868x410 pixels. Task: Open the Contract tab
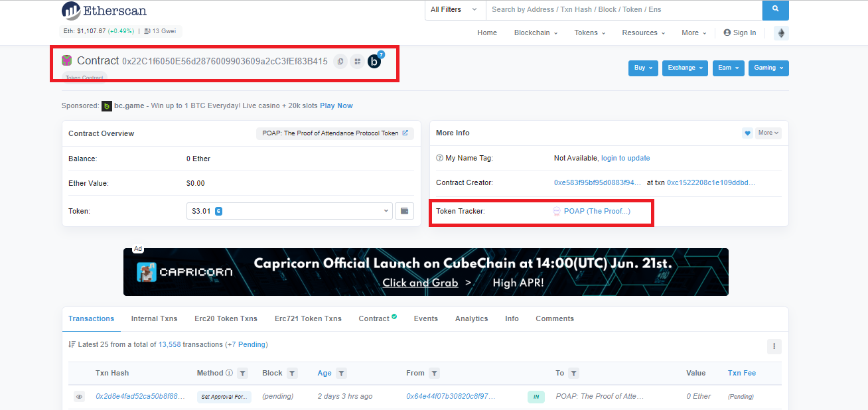[378, 318]
